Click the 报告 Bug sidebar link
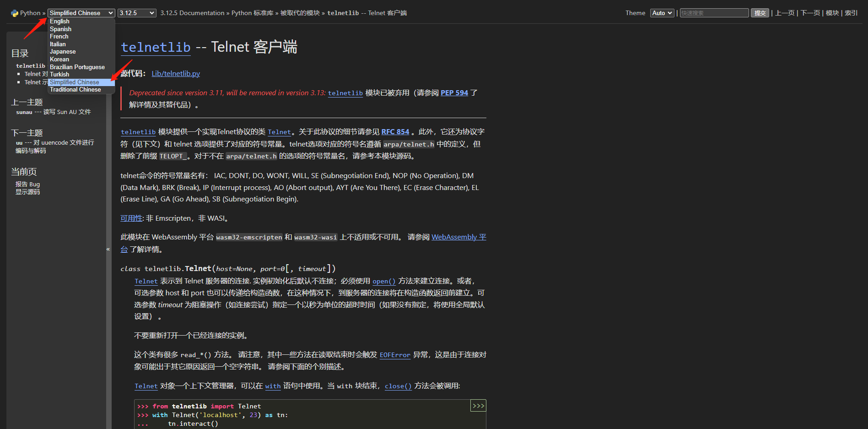Viewport: 868px width, 429px height. point(27,184)
